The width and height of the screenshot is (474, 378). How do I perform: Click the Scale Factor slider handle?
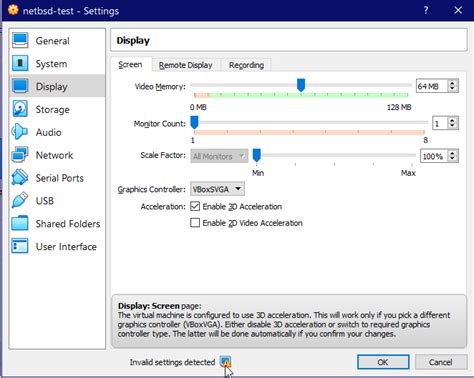257,155
